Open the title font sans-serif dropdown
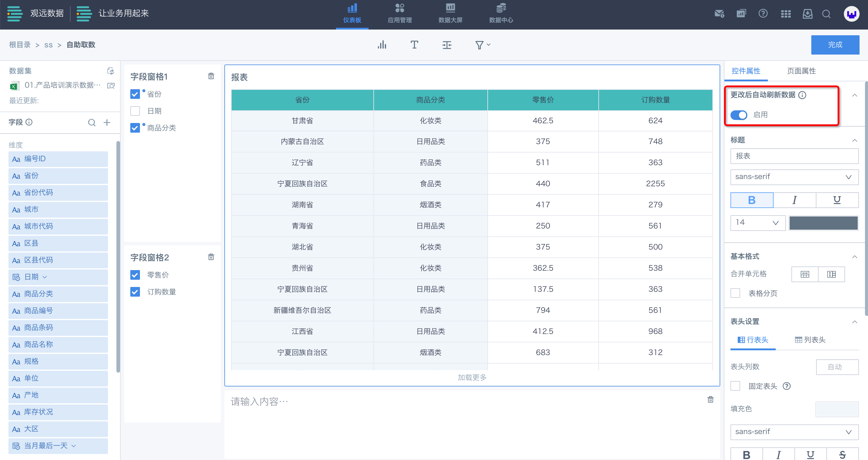Screen dimensions: 868x460 coord(794,177)
